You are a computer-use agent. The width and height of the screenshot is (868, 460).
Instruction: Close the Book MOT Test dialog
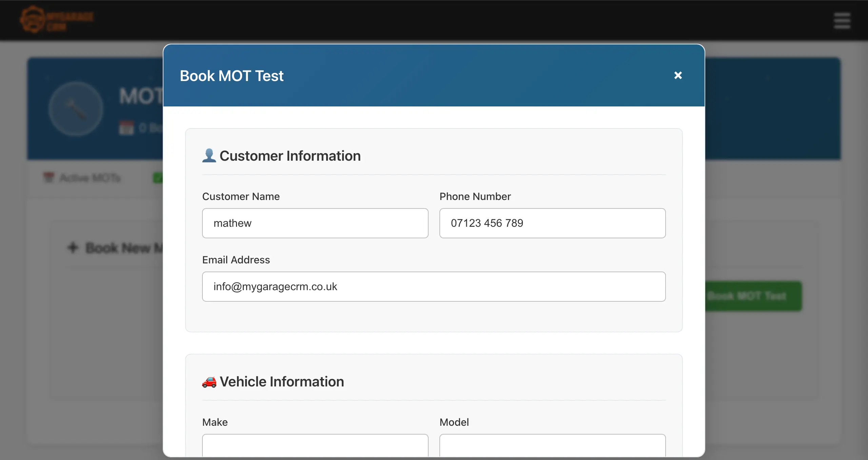tap(678, 75)
